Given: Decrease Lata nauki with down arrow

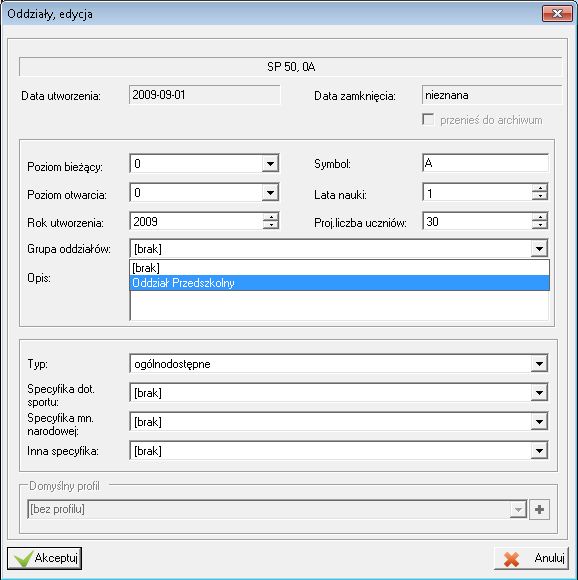Looking at the screenshot, I should click(x=540, y=196).
